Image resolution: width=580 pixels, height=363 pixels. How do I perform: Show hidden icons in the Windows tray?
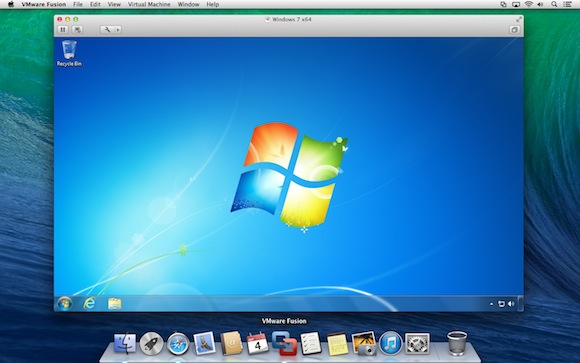click(x=491, y=304)
